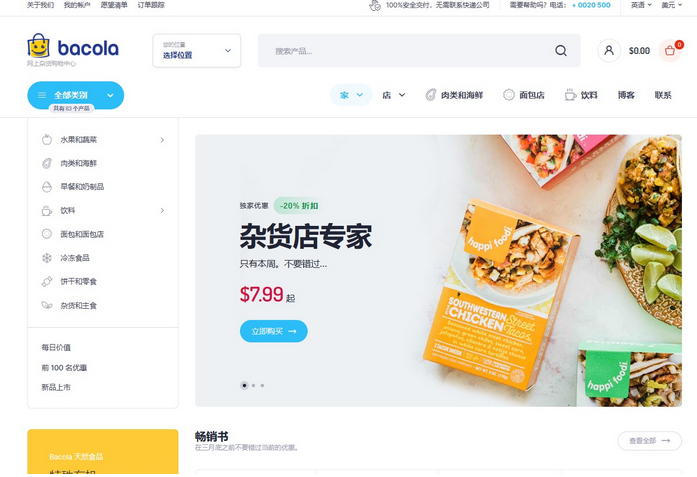Screen dimensions: 697x477
Task: Select 水果和蔬菜 apple icon in sidebar
Action: 47,140
